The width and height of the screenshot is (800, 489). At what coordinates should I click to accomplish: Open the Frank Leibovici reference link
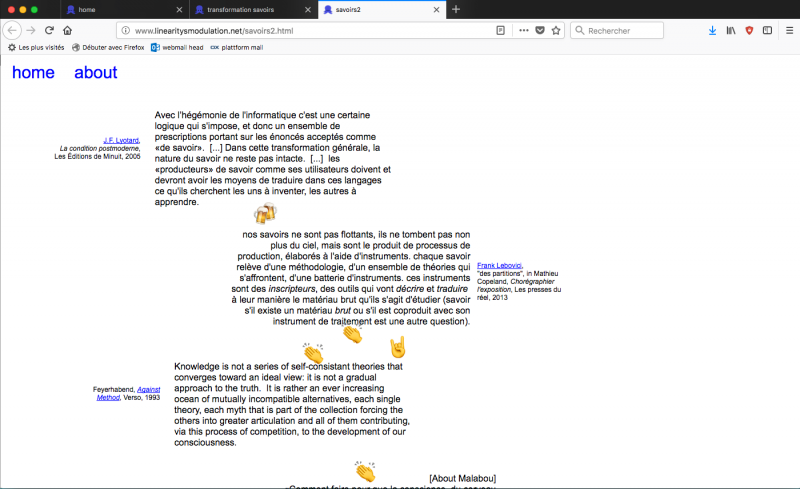click(x=499, y=265)
